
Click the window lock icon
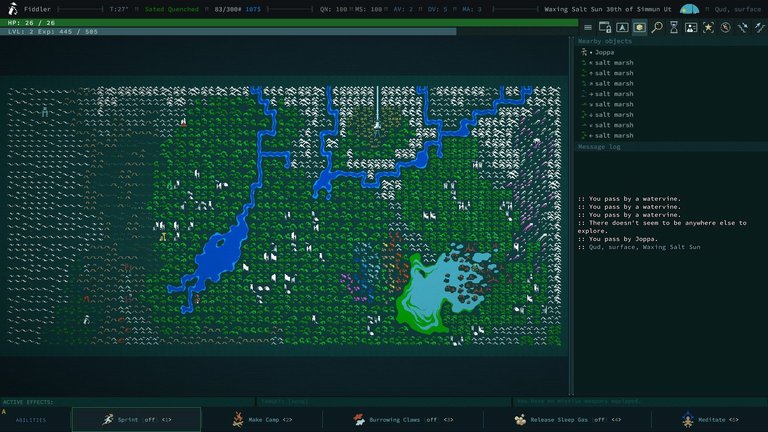click(x=605, y=27)
